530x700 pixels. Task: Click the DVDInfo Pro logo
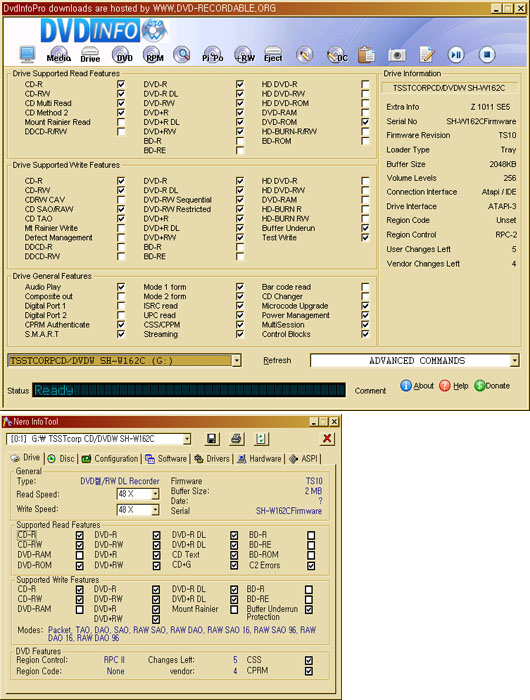104,30
